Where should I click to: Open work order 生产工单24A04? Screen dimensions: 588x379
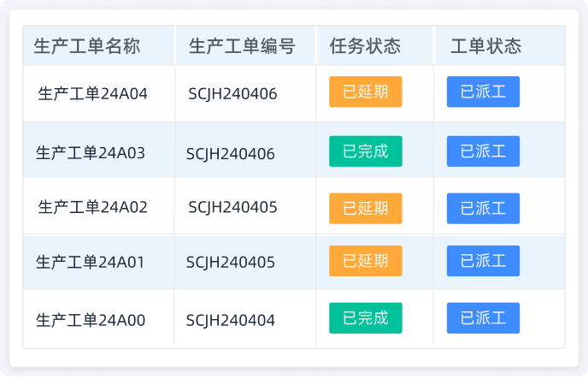(93, 93)
